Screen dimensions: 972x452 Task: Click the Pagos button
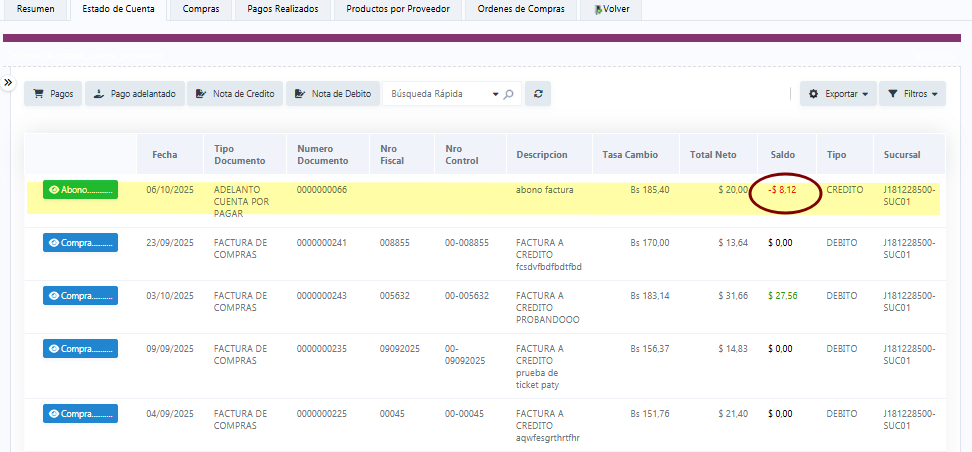click(53, 94)
